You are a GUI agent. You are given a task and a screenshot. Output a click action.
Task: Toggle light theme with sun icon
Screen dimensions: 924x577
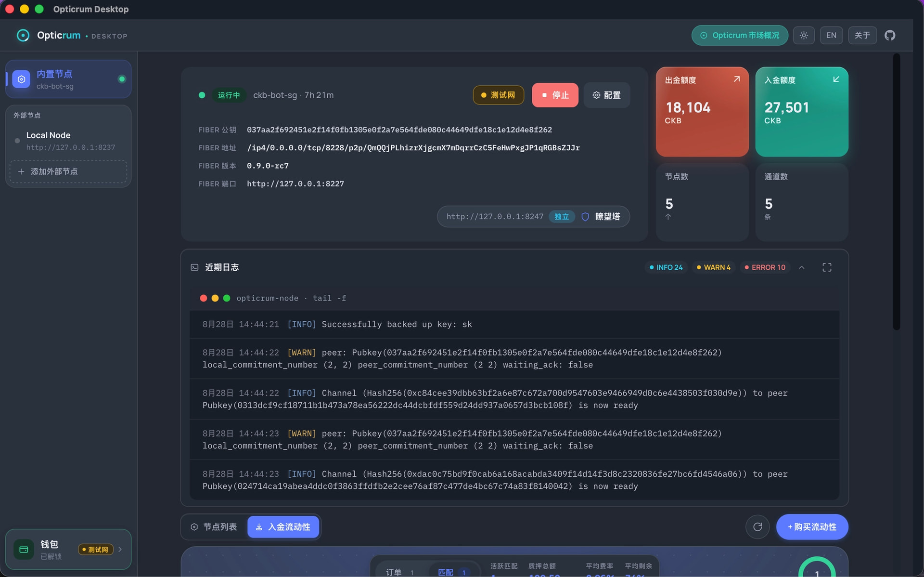(x=804, y=35)
